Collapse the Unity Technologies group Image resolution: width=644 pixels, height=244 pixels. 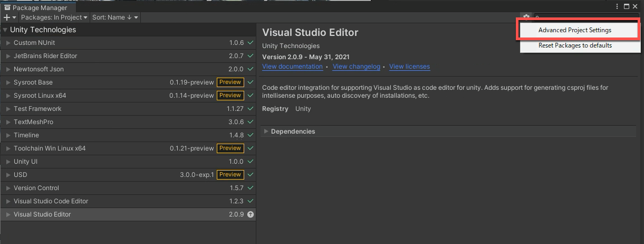[x=5, y=30]
